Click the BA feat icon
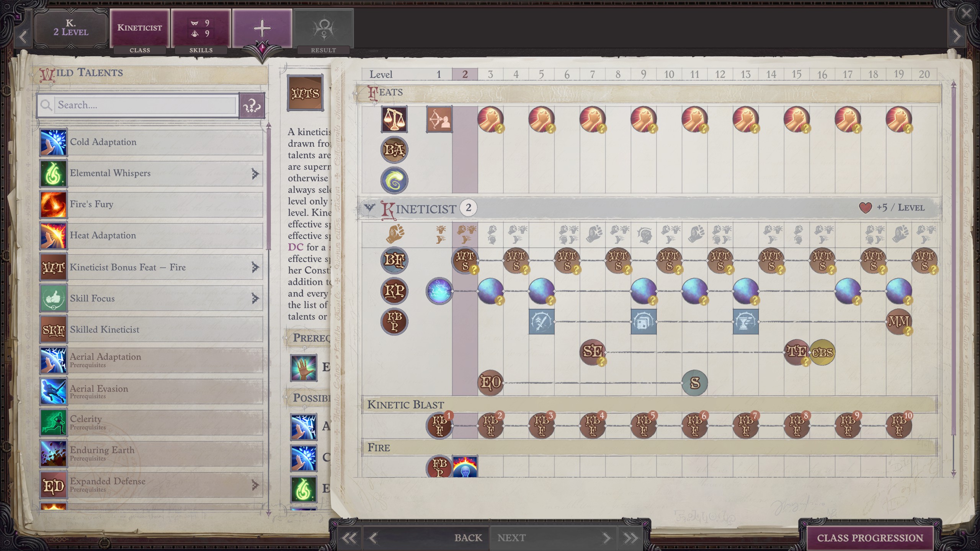This screenshot has height=551, width=980. coord(394,150)
